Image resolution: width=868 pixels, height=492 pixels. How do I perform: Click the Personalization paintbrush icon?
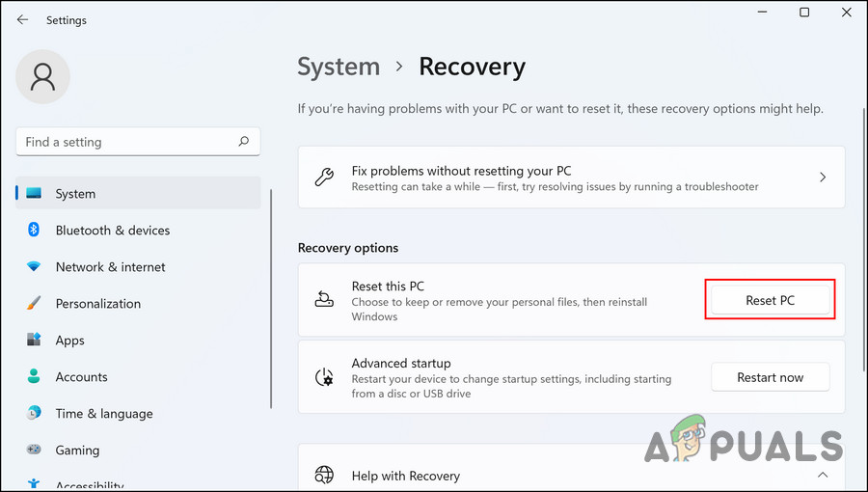(x=34, y=303)
